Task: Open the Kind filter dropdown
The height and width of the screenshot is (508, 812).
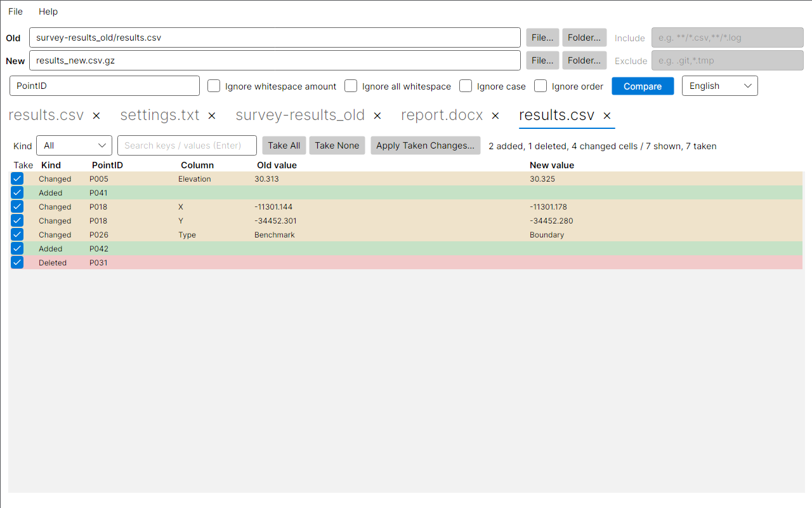Action: [x=74, y=145]
